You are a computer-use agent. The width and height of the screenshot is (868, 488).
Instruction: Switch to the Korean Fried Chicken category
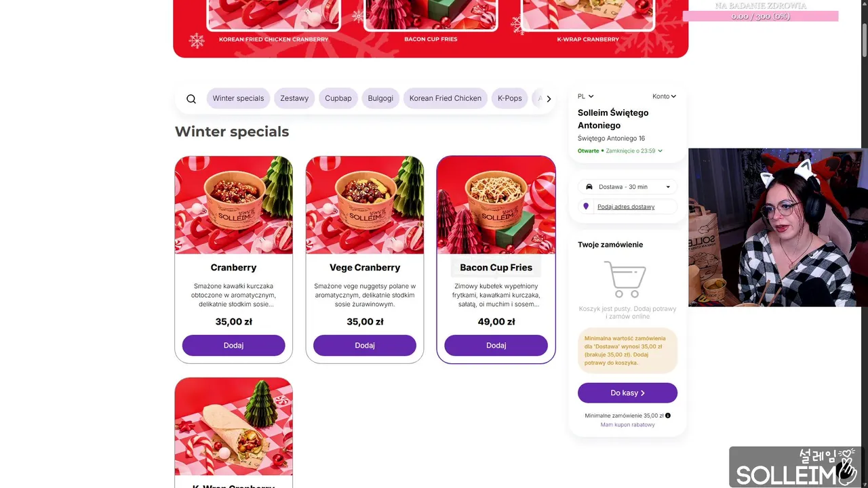point(446,98)
